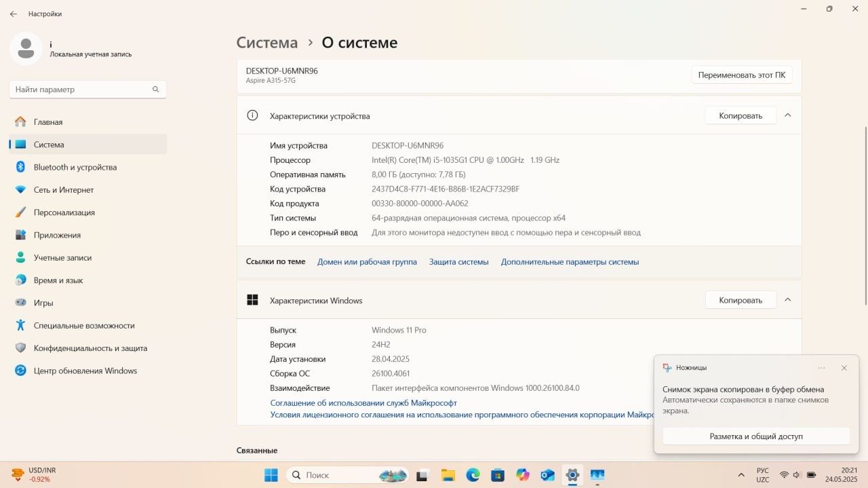Click the model name Aspire A315-57G
The image size is (868, 488).
tap(271, 81)
